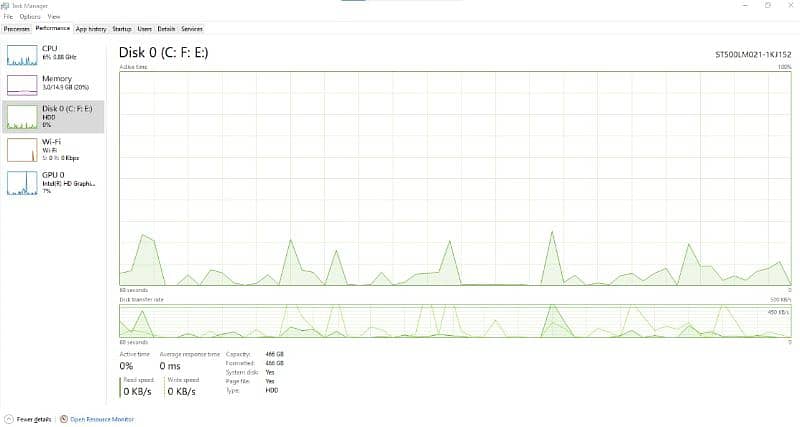Screen dimensions: 800x427
Task: Click the Wi-Fi label in sidebar
Action: tap(51, 141)
